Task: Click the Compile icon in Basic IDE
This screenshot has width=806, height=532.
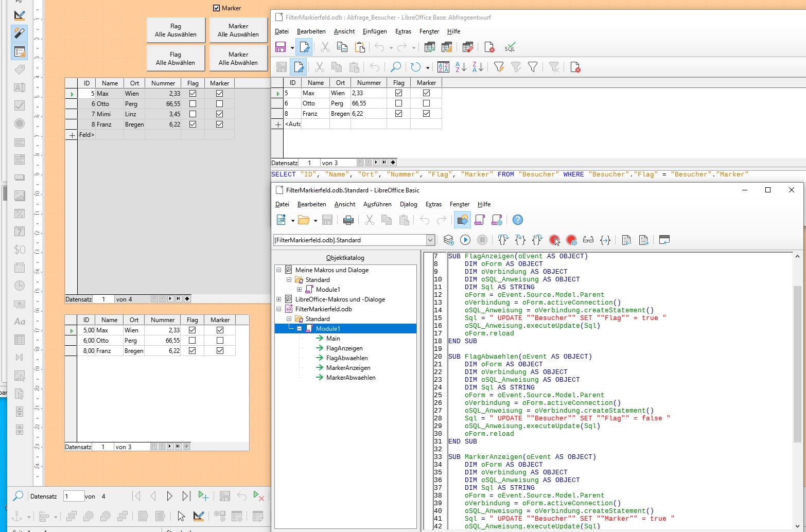Action: click(x=448, y=240)
